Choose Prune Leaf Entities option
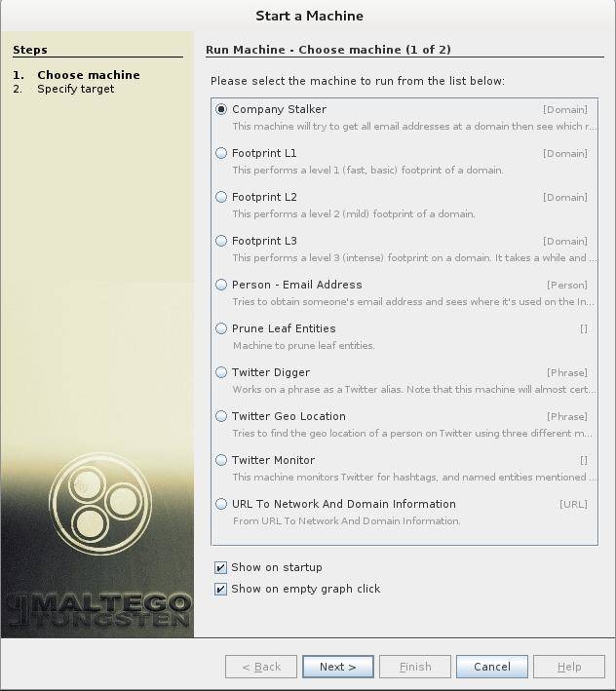 [x=221, y=328]
